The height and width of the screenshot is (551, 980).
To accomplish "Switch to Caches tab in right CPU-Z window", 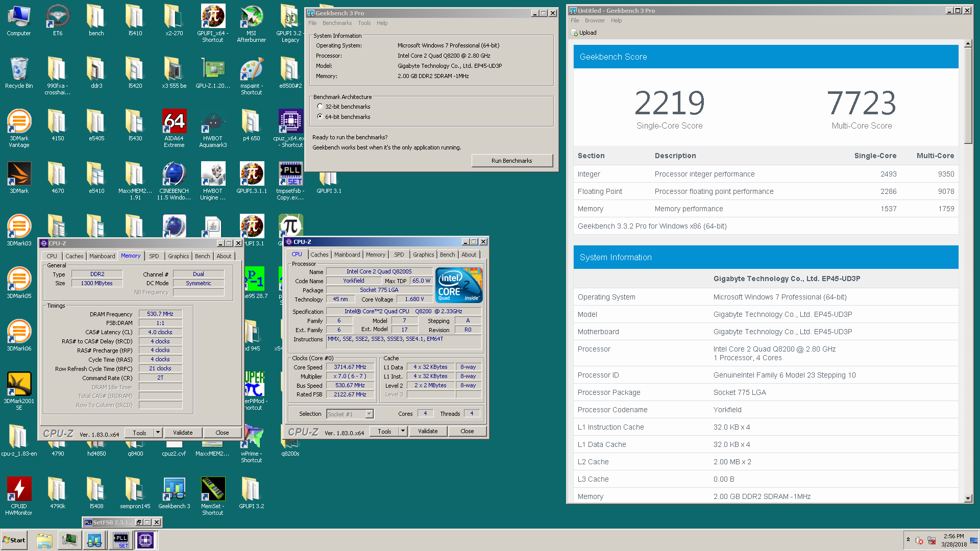I will coord(320,255).
